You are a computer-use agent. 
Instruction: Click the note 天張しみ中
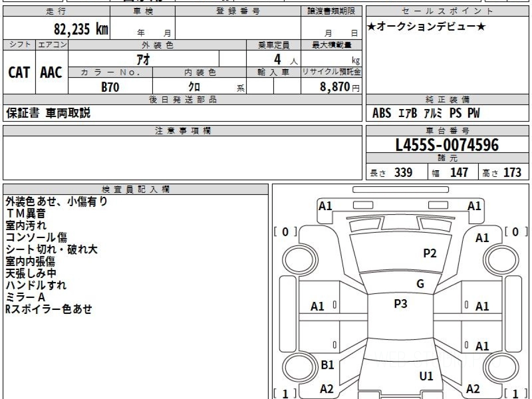31,274
